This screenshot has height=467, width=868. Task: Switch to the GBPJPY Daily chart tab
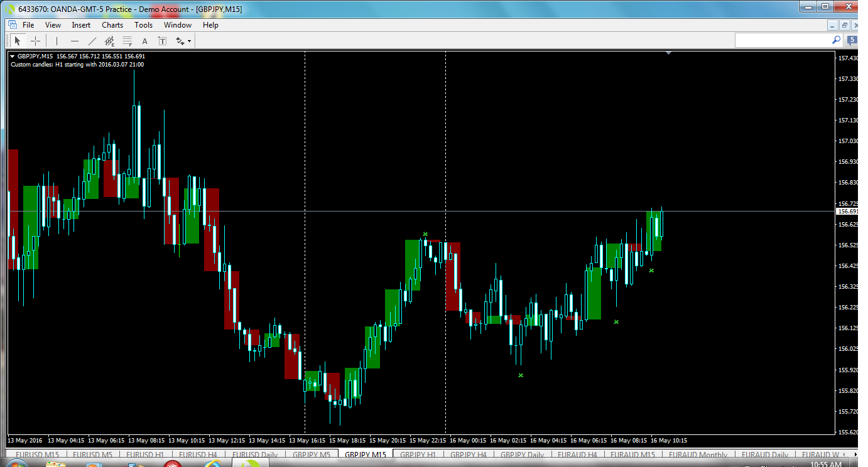pos(524,455)
